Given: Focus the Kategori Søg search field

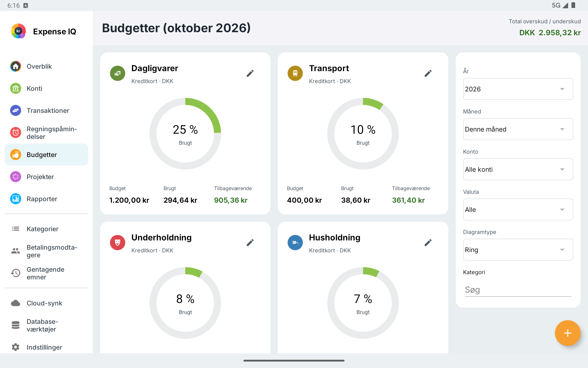Looking at the screenshot, I should [x=518, y=290].
